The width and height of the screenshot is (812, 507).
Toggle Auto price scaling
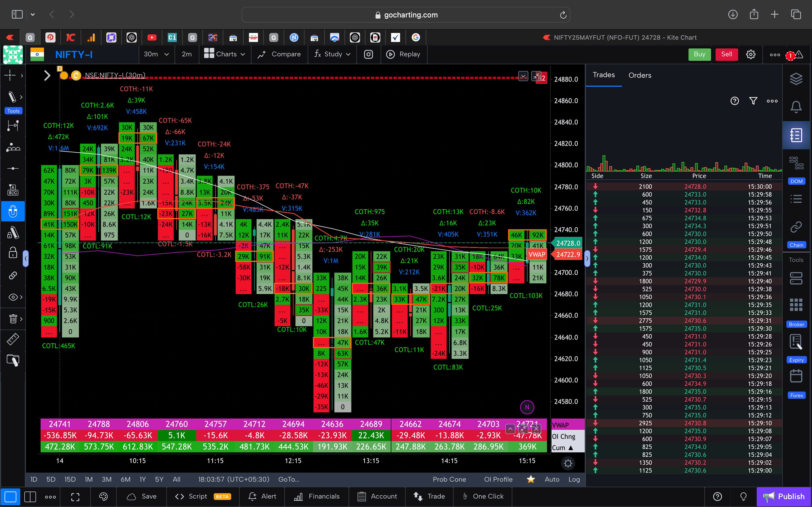pyautogui.click(x=552, y=479)
